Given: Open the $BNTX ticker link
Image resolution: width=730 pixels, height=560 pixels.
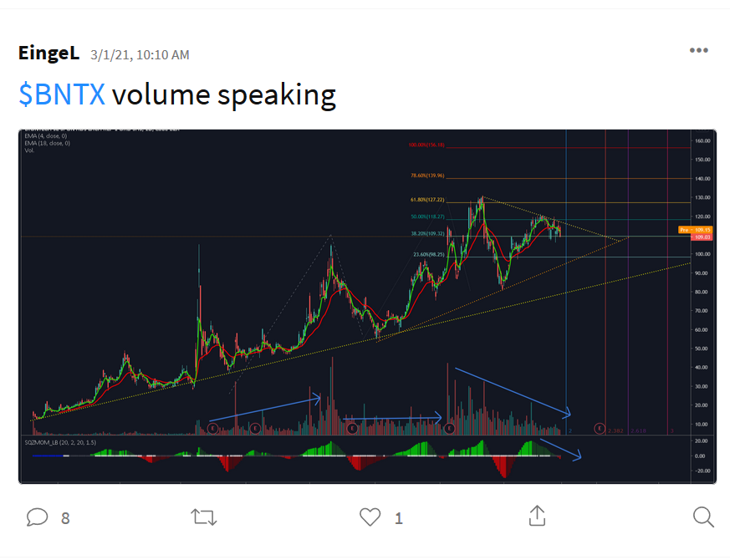Looking at the screenshot, I should (x=62, y=95).
